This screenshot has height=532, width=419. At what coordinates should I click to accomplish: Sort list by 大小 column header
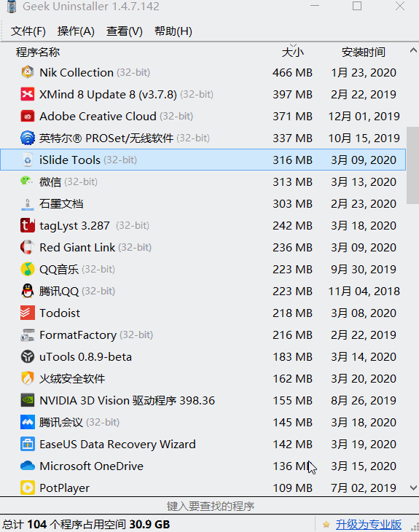pos(293,52)
